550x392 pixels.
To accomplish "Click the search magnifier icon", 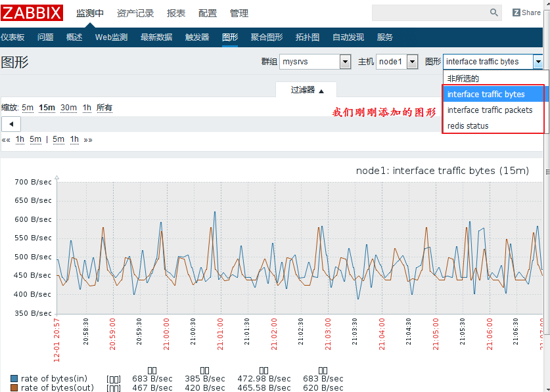I will click(494, 12).
